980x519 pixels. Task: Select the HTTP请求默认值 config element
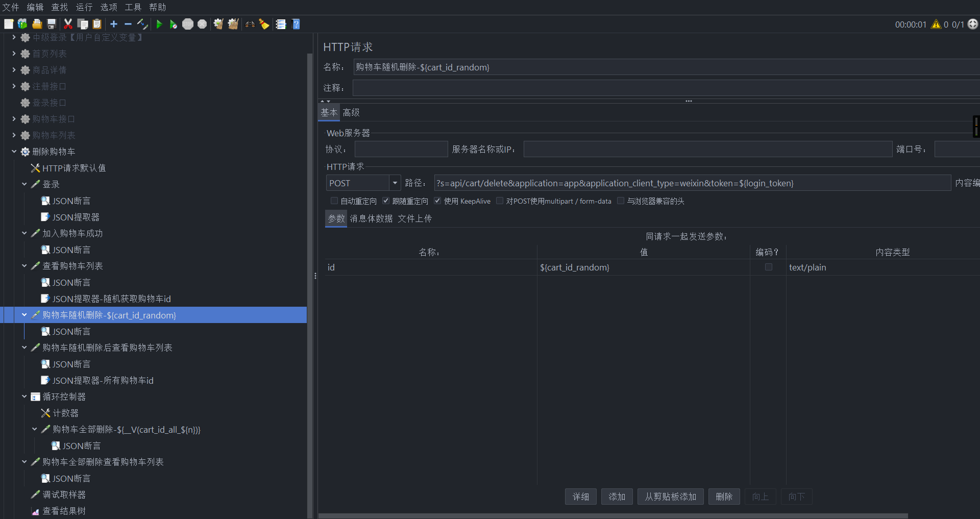coord(73,168)
